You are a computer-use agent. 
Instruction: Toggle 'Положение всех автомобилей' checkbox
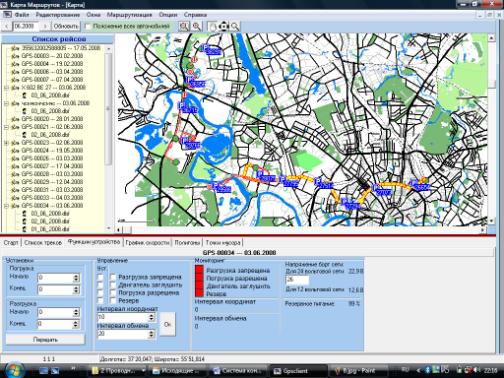[88, 26]
